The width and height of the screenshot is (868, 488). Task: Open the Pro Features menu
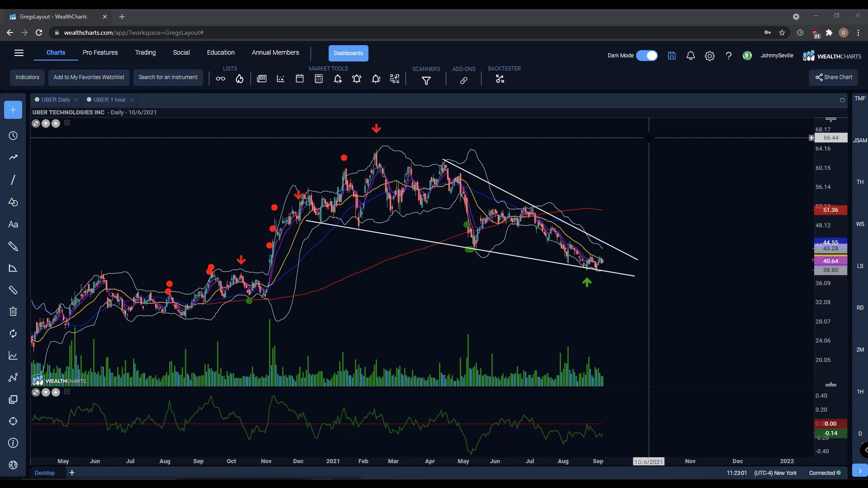(x=100, y=52)
